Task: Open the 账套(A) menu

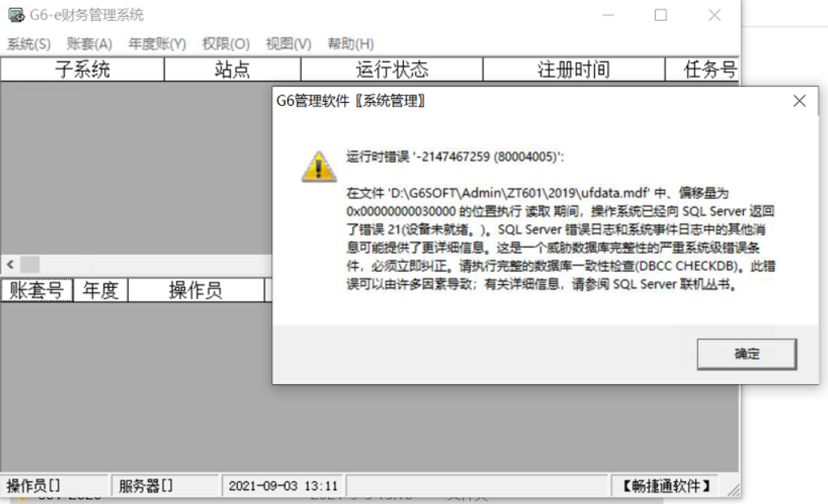Action: (89, 44)
